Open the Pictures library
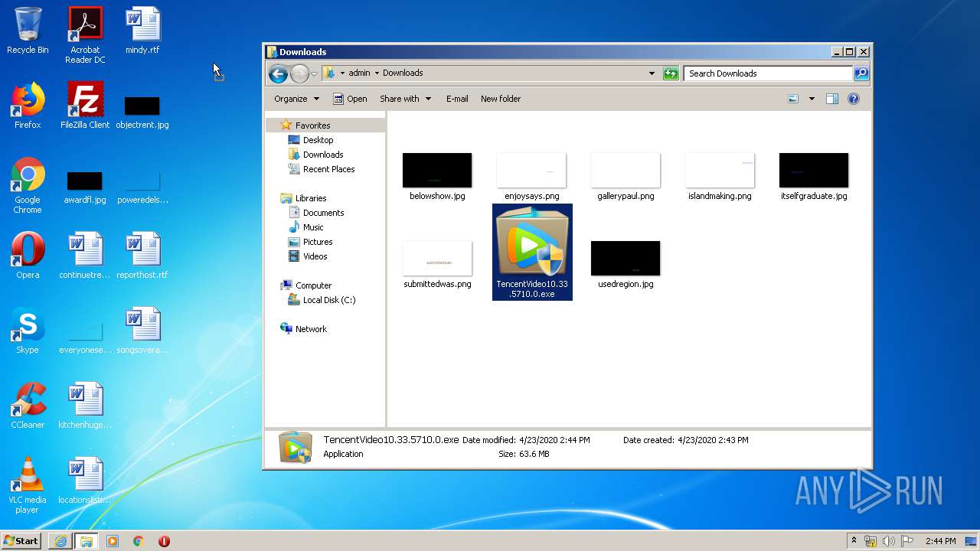Image resolution: width=980 pixels, height=551 pixels. (310, 242)
